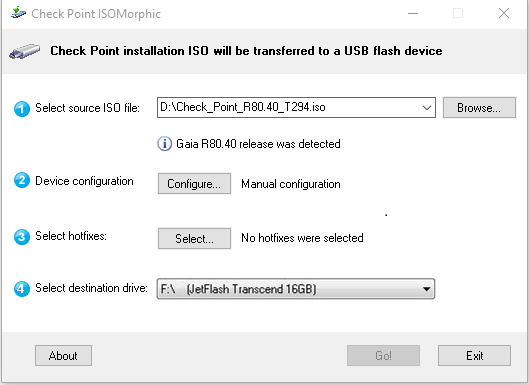The height and width of the screenshot is (385, 529).
Task: Click Browse... to choose an ISO file
Action: tap(479, 108)
